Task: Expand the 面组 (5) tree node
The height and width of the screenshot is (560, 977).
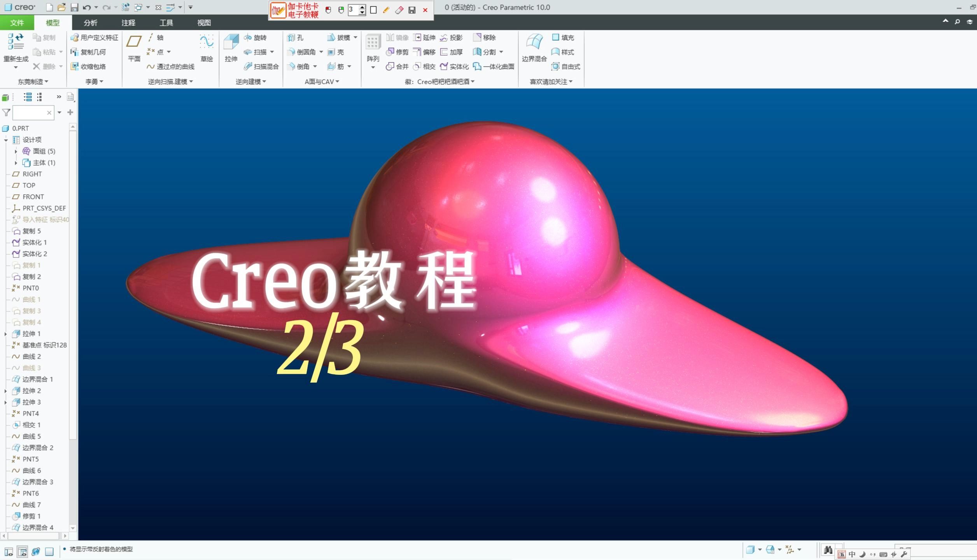Action: tap(16, 151)
